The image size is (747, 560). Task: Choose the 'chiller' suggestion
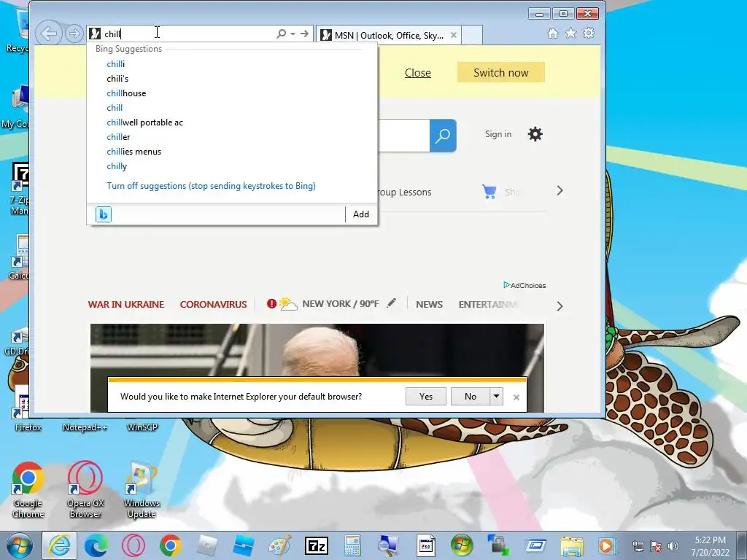point(118,137)
